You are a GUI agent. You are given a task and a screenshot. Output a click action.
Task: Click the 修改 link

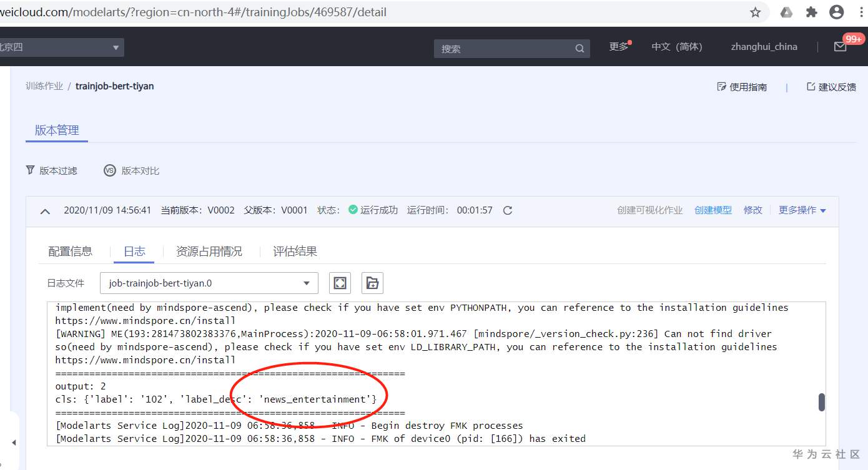tap(753, 210)
